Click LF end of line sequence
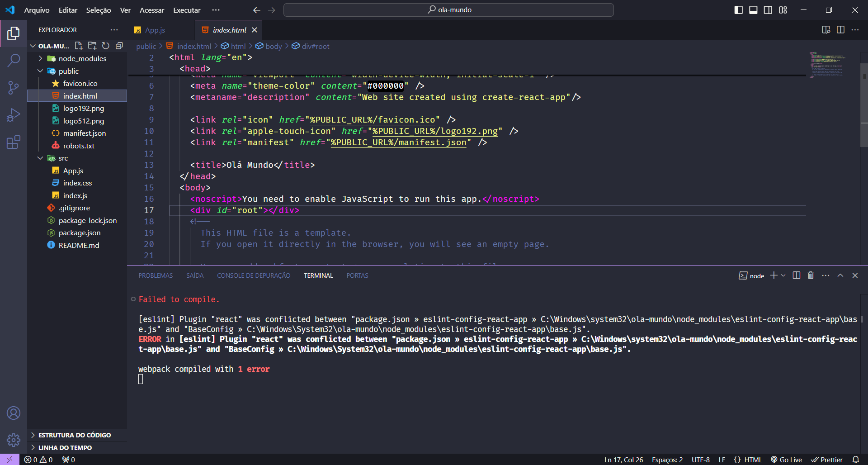Screen dimensions: 868x465 click(722, 460)
